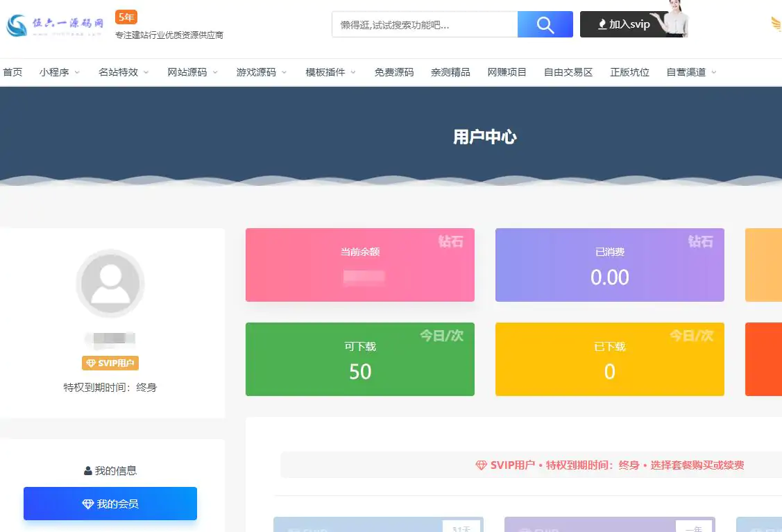
Task: Expand the 自营渠道 dropdown arrow
Action: click(x=714, y=72)
